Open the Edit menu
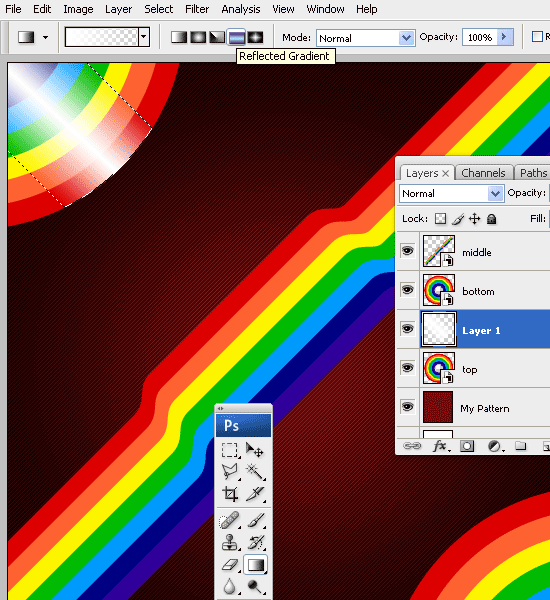The image size is (550, 600). click(42, 9)
